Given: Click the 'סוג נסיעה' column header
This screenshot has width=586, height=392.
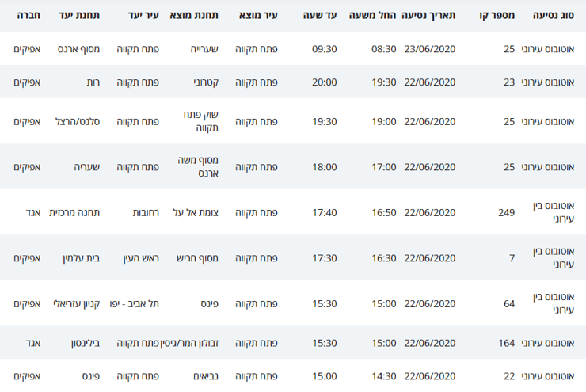Looking at the screenshot, I should click(x=551, y=15).
